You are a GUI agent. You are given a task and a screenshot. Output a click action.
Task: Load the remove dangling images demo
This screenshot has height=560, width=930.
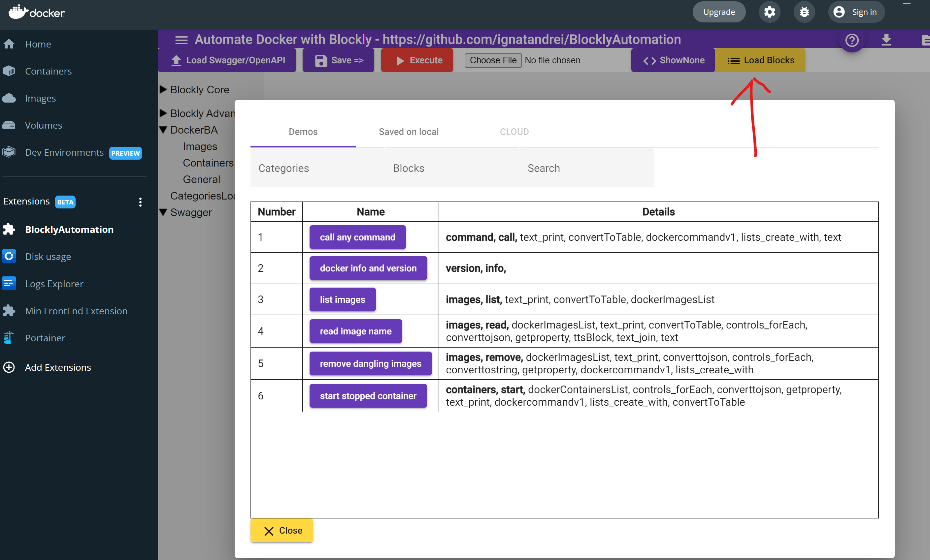coord(370,363)
